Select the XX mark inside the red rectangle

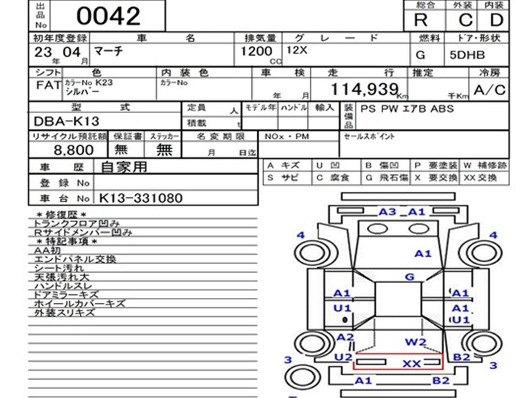[x=412, y=364]
